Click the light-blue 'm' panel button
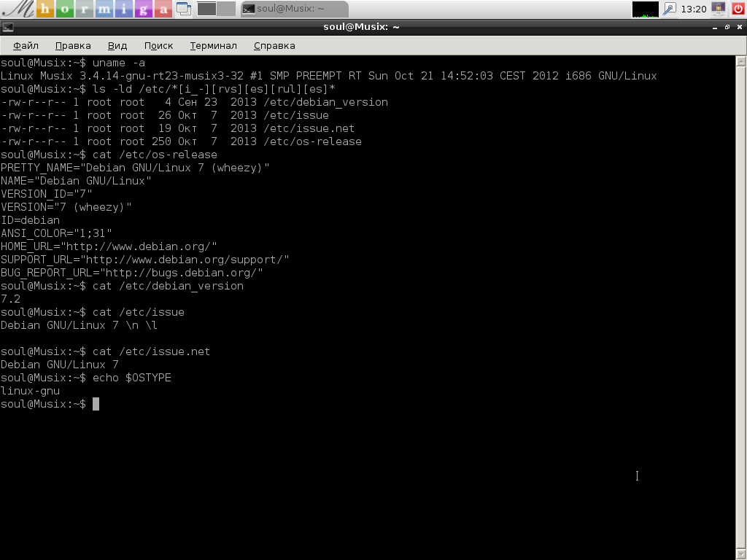Image resolution: width=747 pixels, height=560 pixels. (x=104, y=9)
